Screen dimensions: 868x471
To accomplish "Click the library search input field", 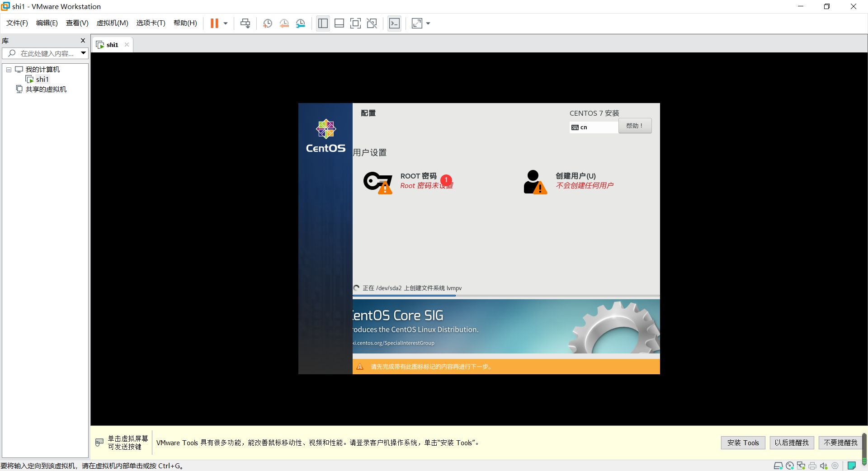I will [x=44, y=53].
